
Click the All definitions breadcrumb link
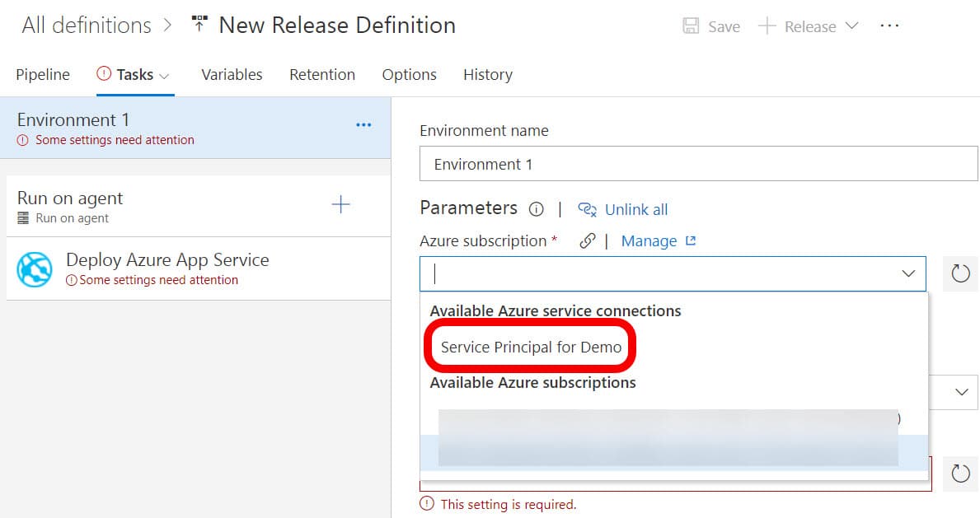87,26
